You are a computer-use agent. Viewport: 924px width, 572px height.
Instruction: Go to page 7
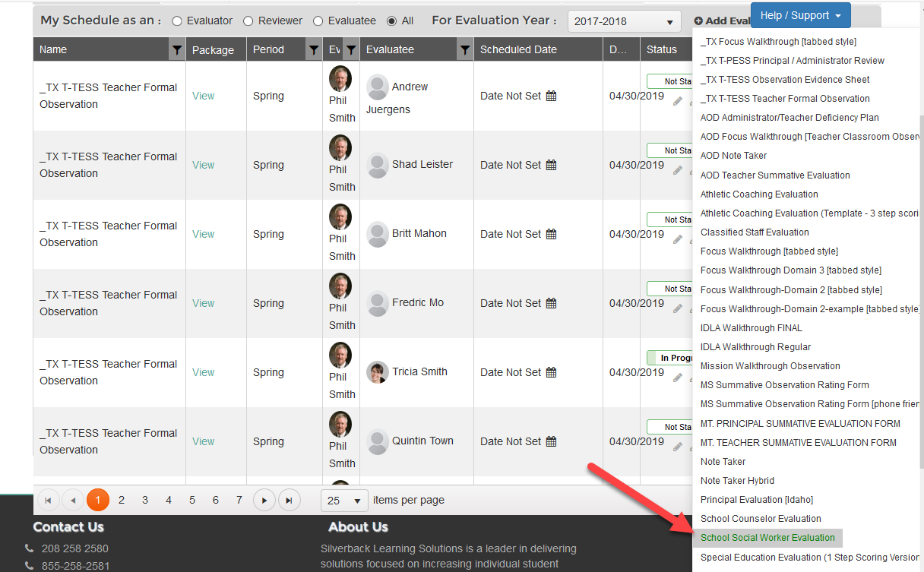[239, 500]
